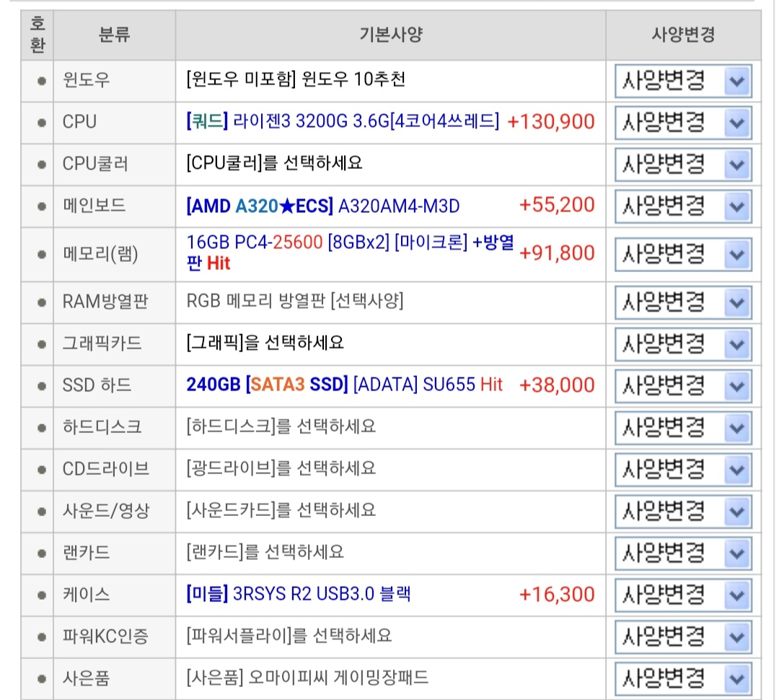Click [그래픽]을 선택하세요 text
This screenshot has width=779, height=700.
click(x=265, y=343)
